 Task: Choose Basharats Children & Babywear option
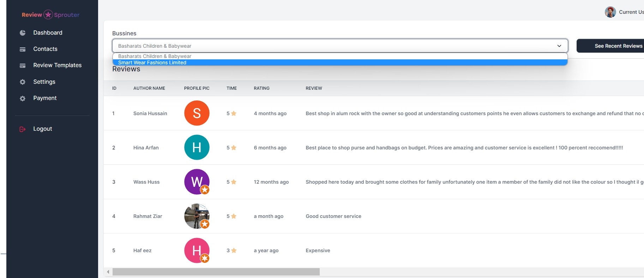pyautogui.click(x=340, y=56)
